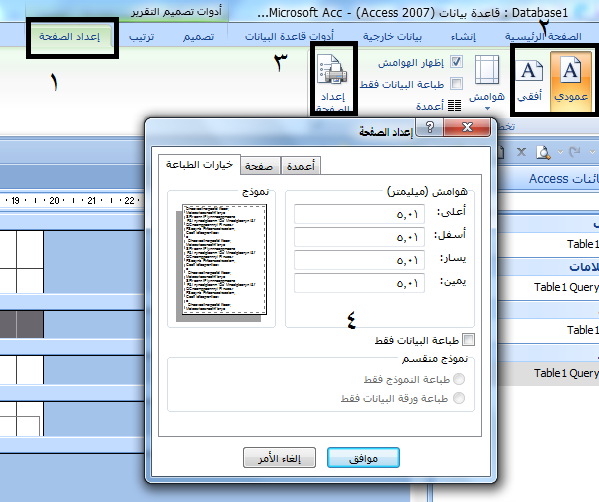
Task: Click the موافق OK button
Action: coord(363,458)
